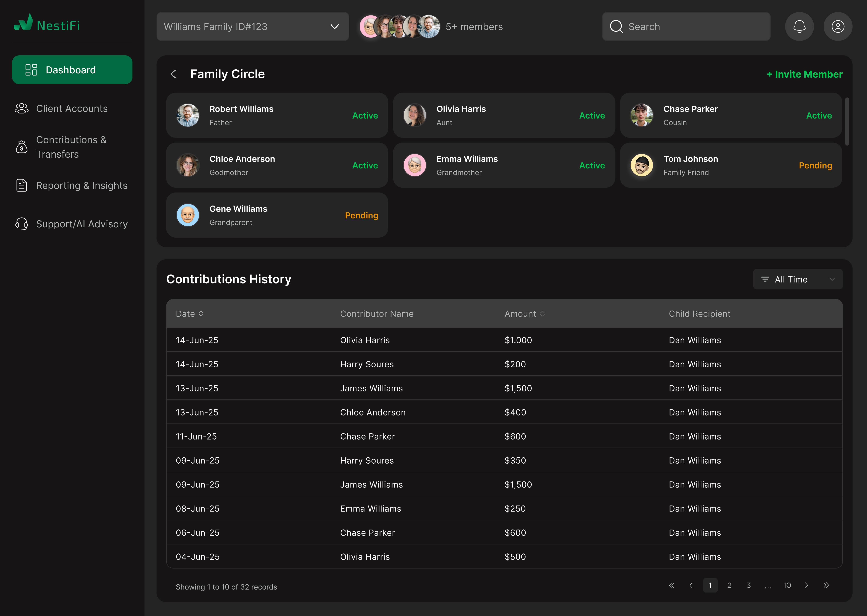Open the user profile icon
This screenshot has height=616, width=867.
click(838, 26)
